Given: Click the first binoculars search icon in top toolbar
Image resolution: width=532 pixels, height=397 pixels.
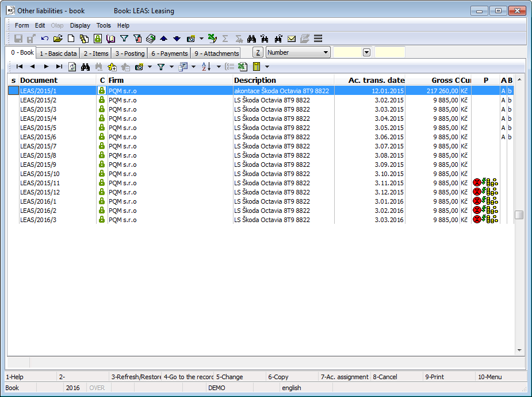Looking at the screenshot, I should point(251,39).
